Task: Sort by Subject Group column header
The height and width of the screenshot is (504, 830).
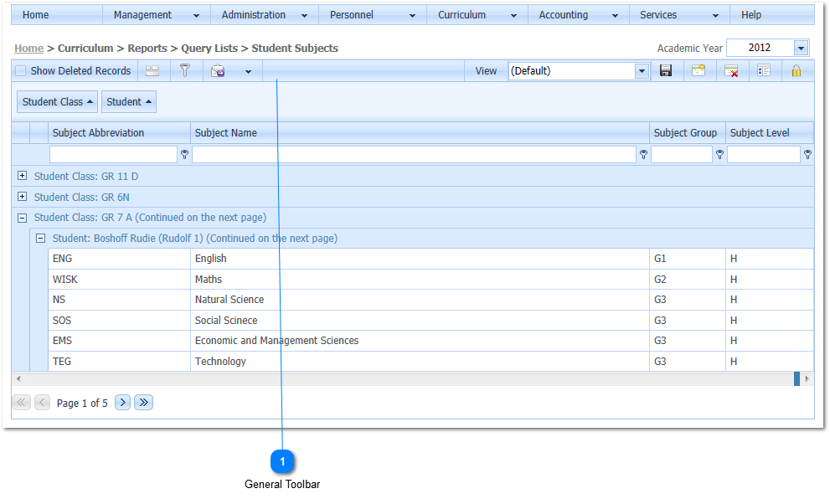Action: coord(687,133)
